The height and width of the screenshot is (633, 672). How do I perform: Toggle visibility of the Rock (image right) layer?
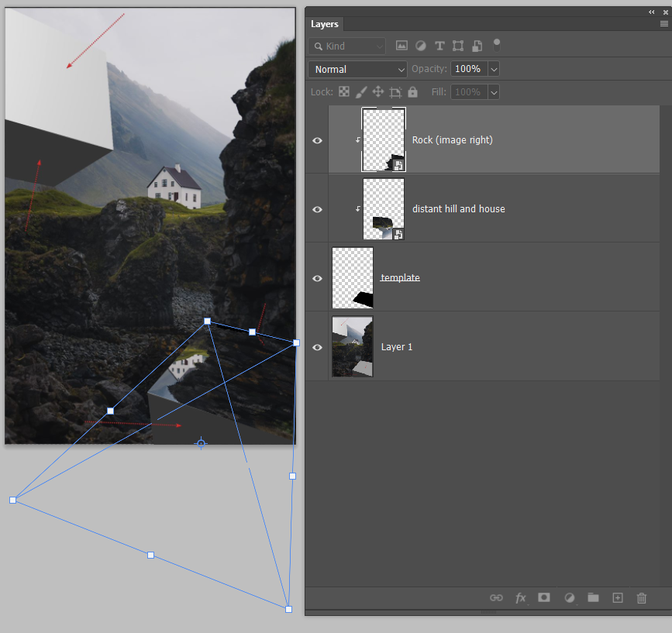point(317,140)
